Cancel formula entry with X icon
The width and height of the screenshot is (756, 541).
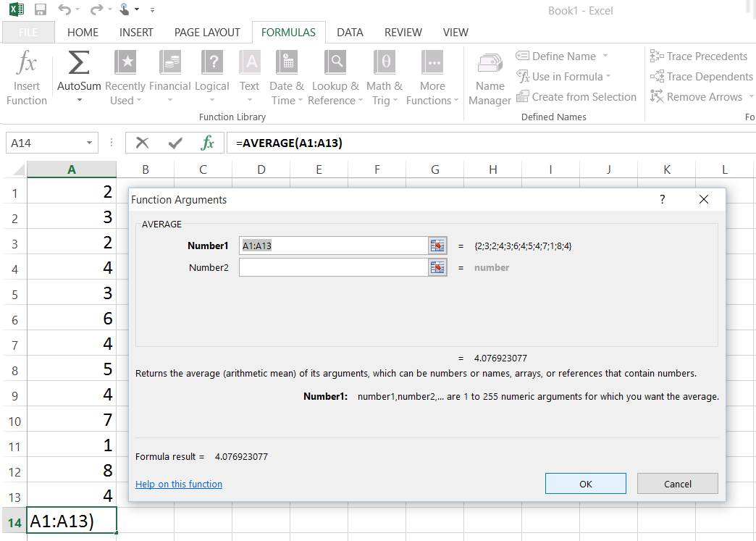coord(142,143)
